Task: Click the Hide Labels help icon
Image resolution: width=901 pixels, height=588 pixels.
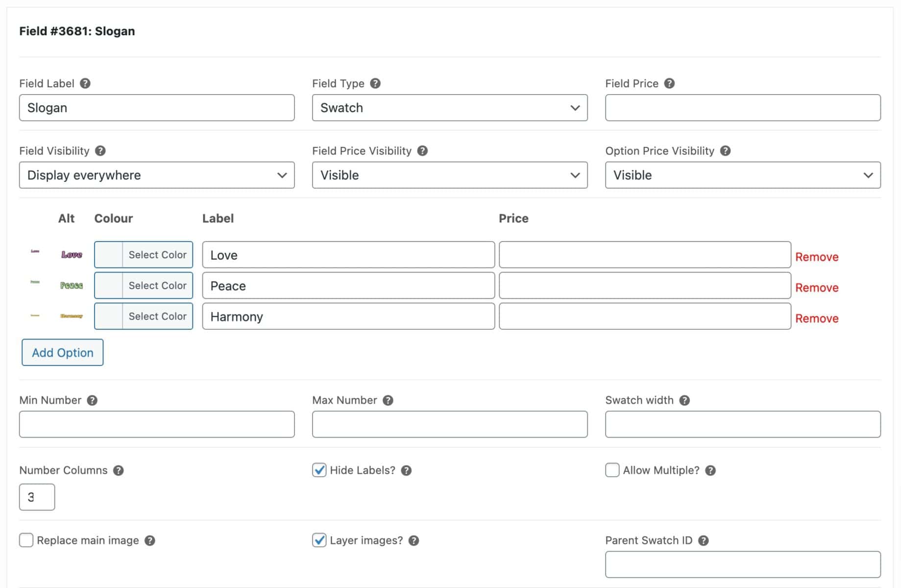Action: pos(406,470)
